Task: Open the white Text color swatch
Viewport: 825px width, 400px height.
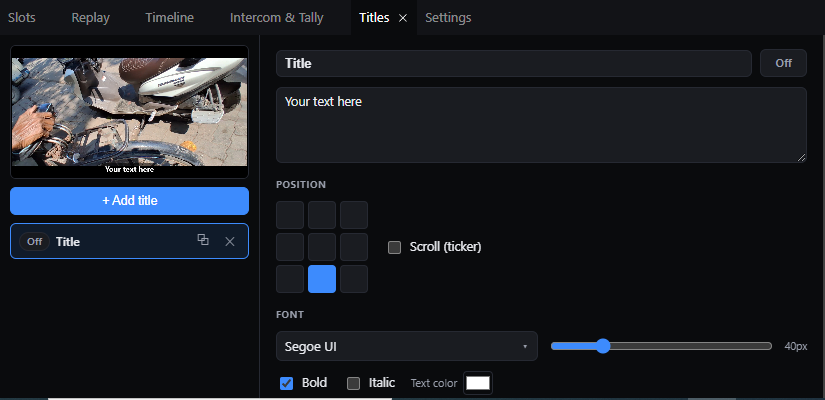Action: coord(478,383)
